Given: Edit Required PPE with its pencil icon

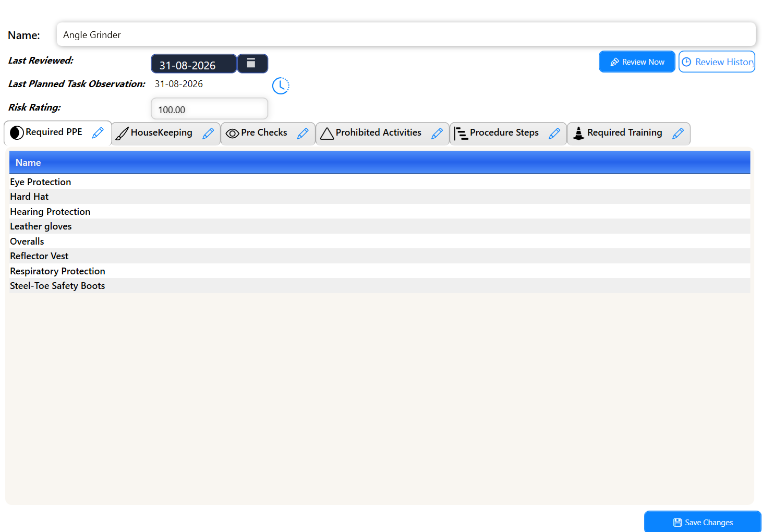Looking at the screenshot, I should 98,133.
